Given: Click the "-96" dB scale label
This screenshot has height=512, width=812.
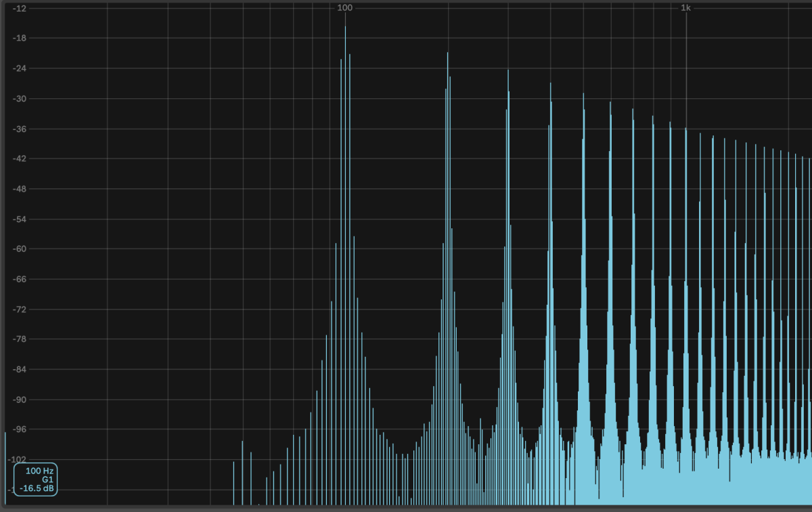Looking at the screenshot, I should tap(20, 429).
